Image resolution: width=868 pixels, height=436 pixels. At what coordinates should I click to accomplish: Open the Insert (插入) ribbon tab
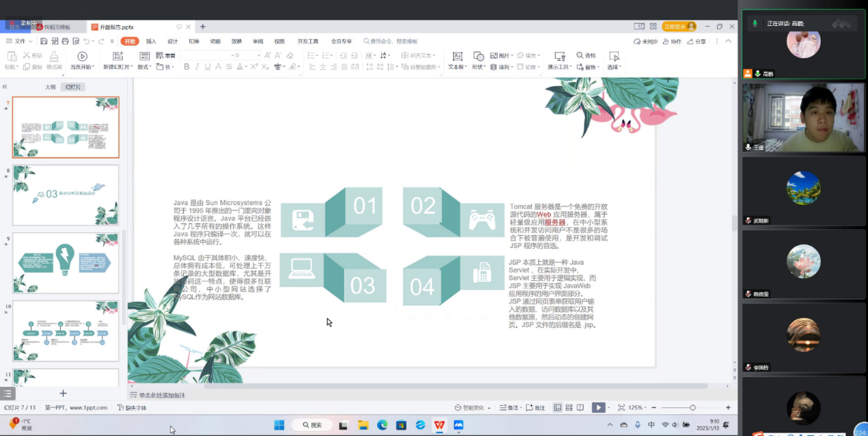point(151,42)
